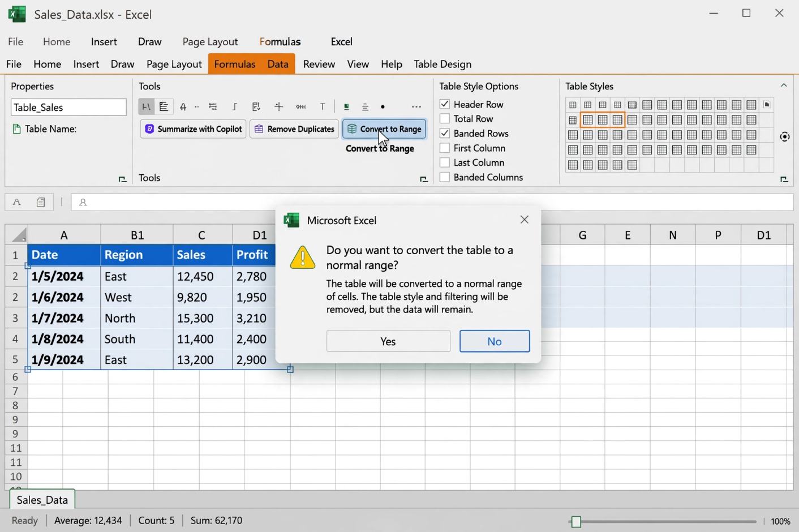Click the green cube Convert to Range icon
The height and width of the screenshot is (532, 799).
352,129
